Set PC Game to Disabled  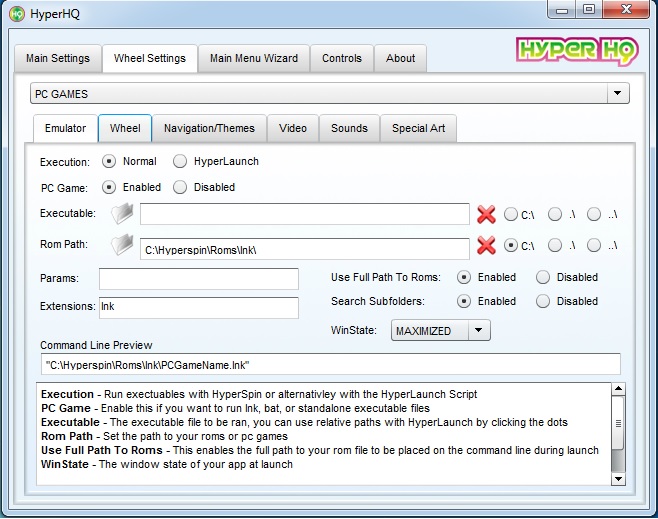tap(180, 187)
